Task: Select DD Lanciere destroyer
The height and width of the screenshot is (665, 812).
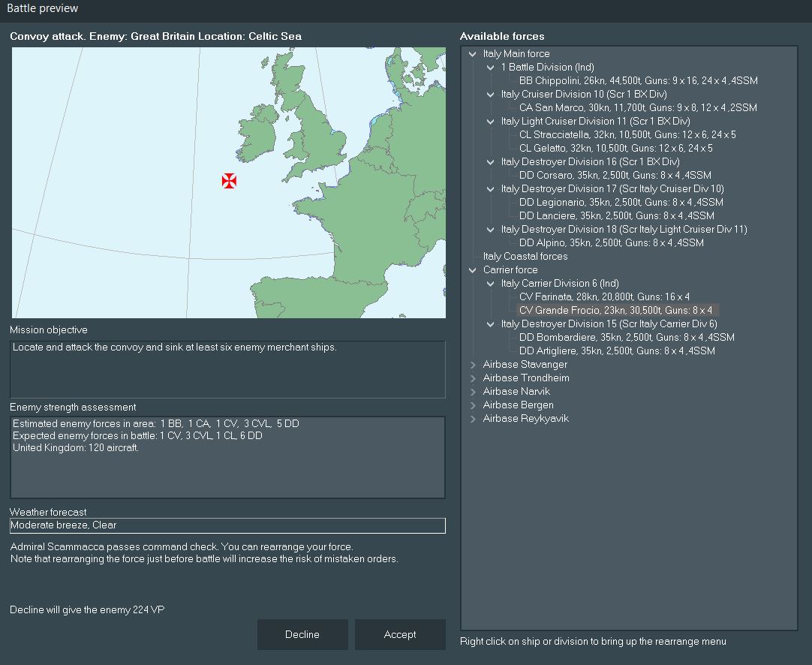Action: (616, 216)
